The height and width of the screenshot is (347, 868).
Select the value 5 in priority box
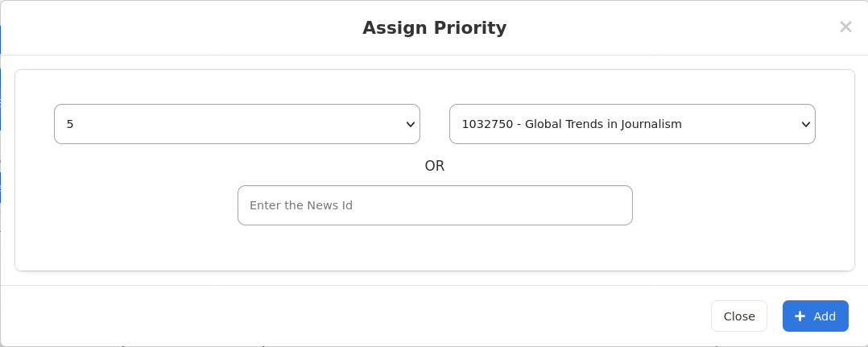click(x=70, y=124)
